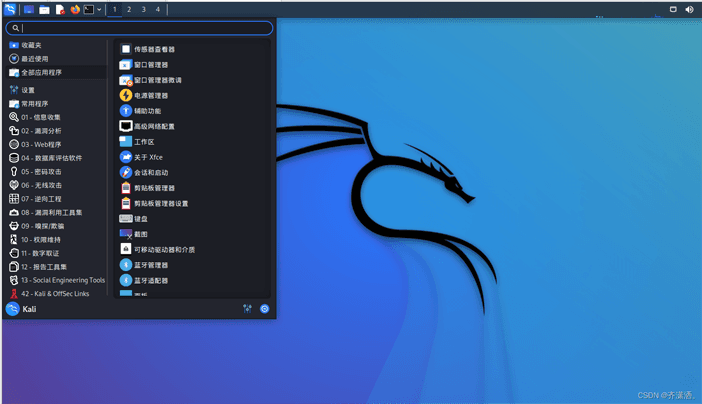
Task: Open category 07 - 逆向工程
Action: 57,198
